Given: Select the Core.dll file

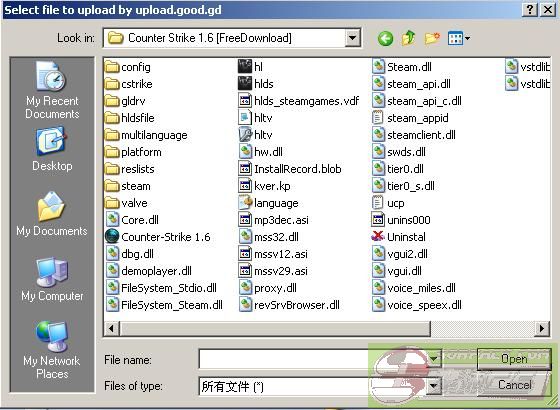Looking at the screenshot, I should click(x=132, y=220).
